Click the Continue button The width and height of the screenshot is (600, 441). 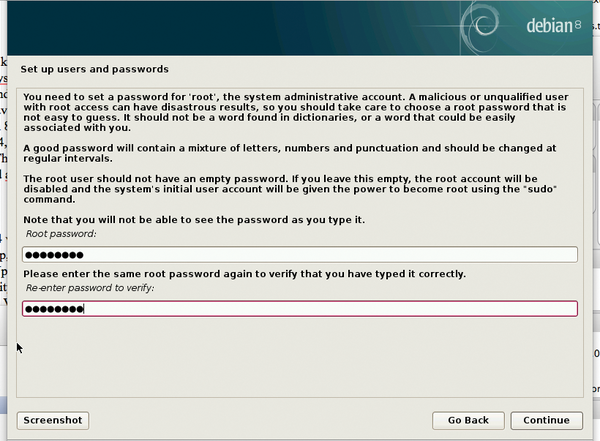point(546,420)
